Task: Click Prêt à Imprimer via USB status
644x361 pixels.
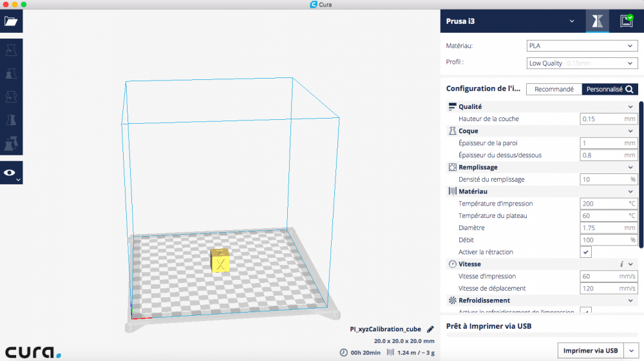Action: [x=489, y=326]
